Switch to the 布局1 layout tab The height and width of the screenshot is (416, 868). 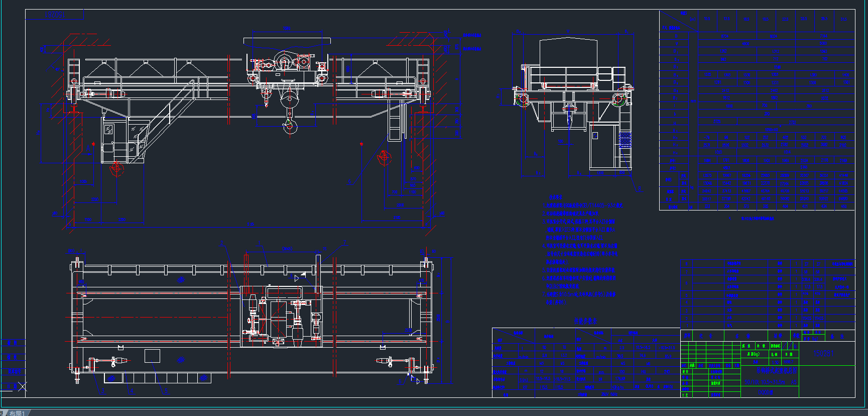coord(18,413)
